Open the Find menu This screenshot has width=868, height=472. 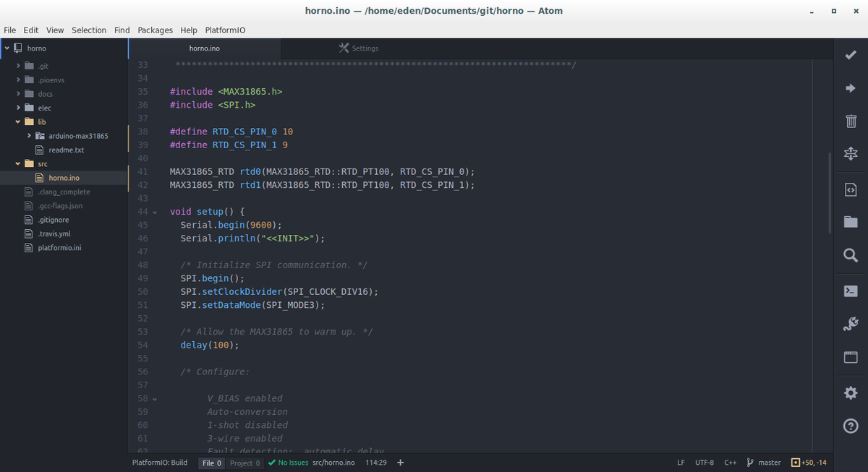(122, 30)
